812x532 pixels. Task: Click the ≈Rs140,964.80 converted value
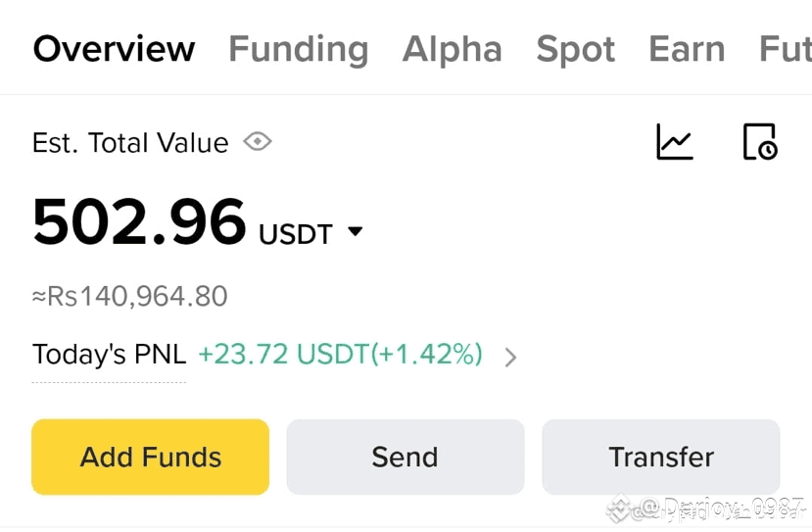pyautogui.click(x=129, y=296)
